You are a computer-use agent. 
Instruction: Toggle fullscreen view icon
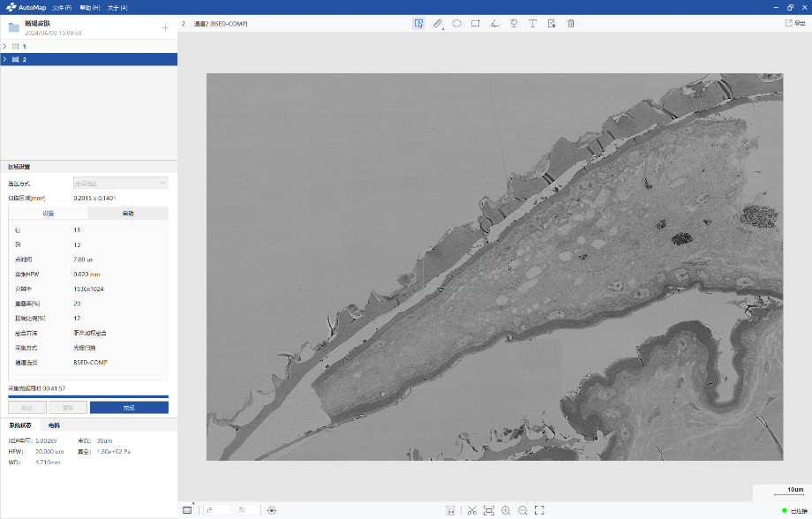(x=539, y=510)
